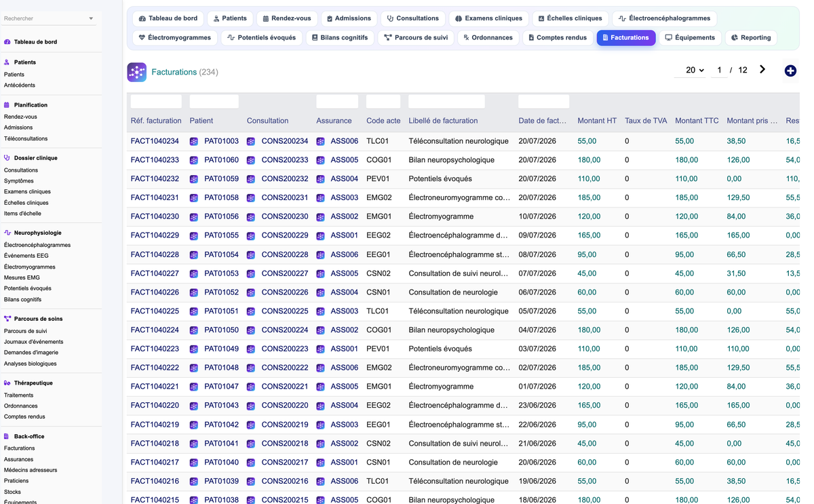Open the Rendez-vous tab

click(x=287, y=18)
